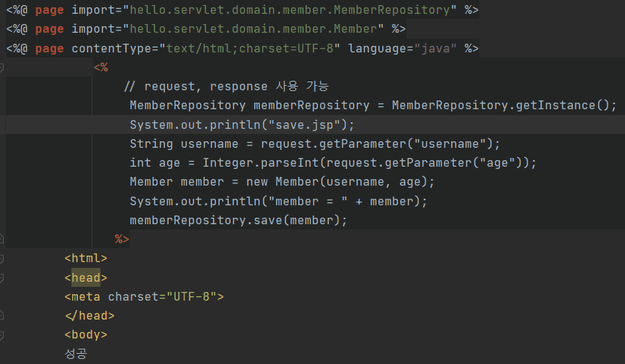Click the </head> closing tag

90,316
